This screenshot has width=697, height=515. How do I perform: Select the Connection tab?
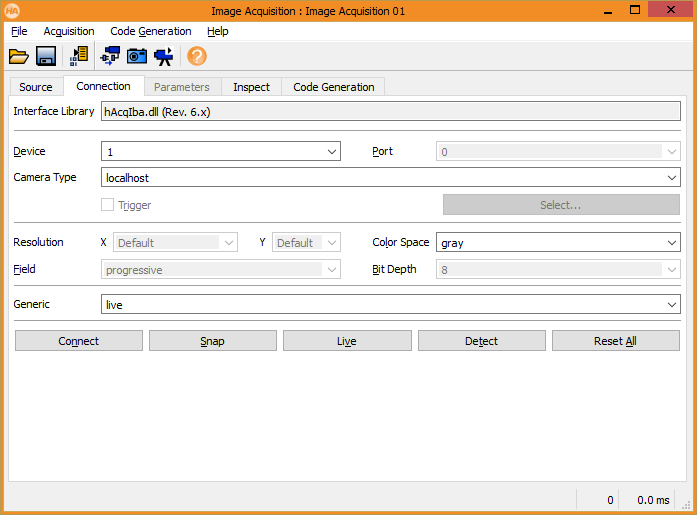(x=104, y=86)
